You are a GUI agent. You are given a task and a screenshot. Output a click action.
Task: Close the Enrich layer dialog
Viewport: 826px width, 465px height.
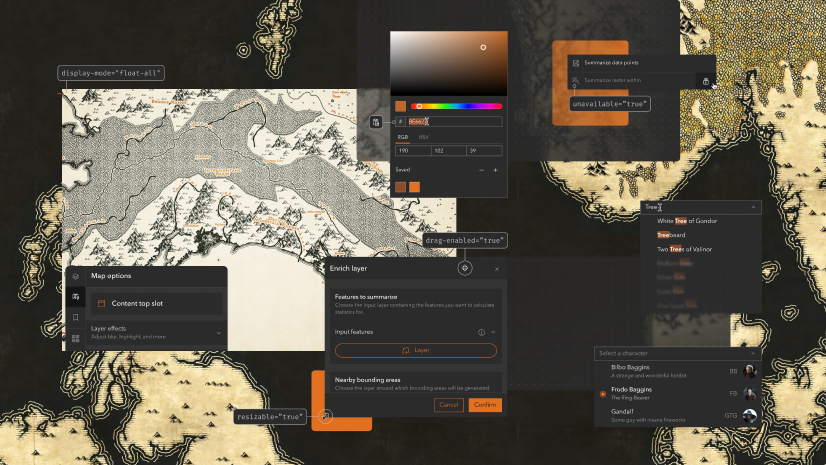tap(497, 269)
